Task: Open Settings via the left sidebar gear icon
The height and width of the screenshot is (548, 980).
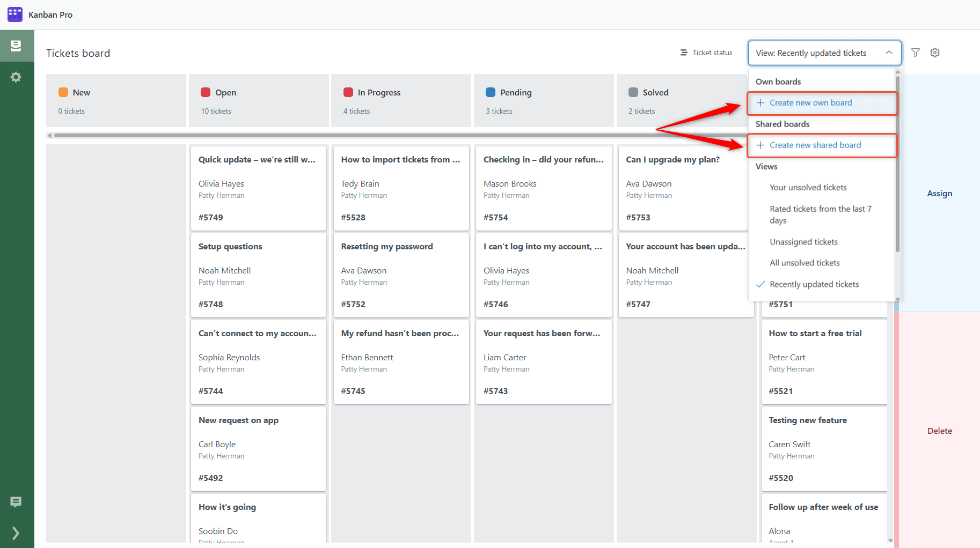Action: 16,77
